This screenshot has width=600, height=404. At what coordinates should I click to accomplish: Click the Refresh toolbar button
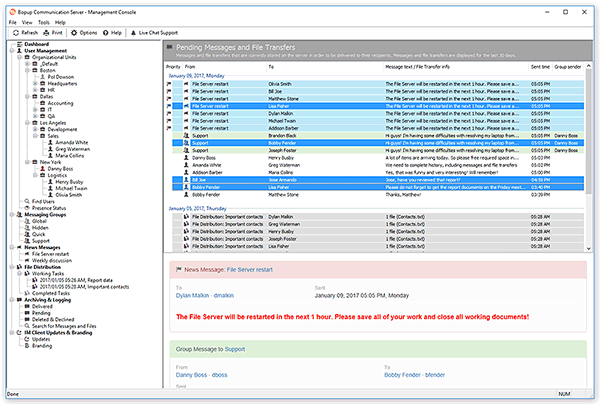point(25,33)
